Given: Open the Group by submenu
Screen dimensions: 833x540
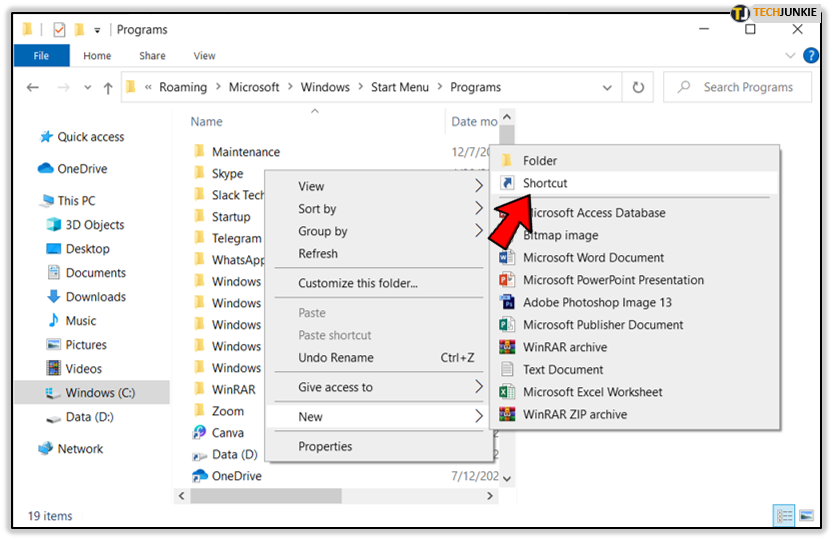Looking at the screenshot, I should pyautogui.click(x=379, y=231).
